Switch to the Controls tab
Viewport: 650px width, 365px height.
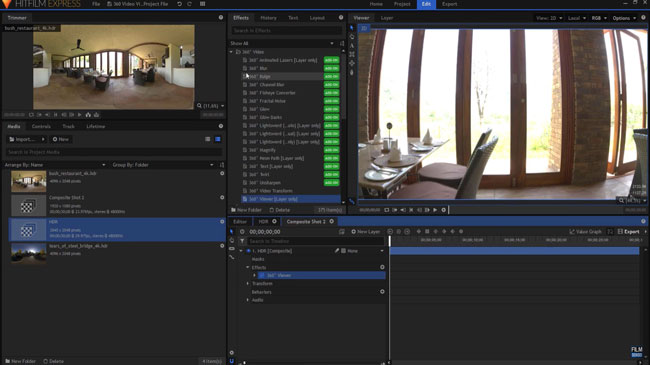(41, 127)
